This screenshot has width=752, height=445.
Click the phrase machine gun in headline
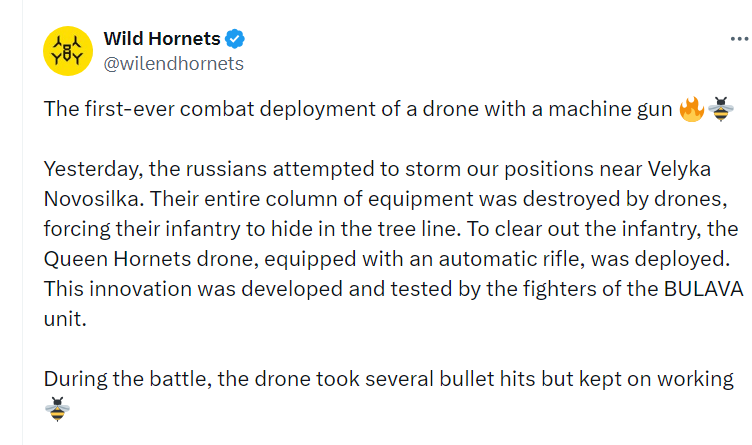tap(610, 109)
